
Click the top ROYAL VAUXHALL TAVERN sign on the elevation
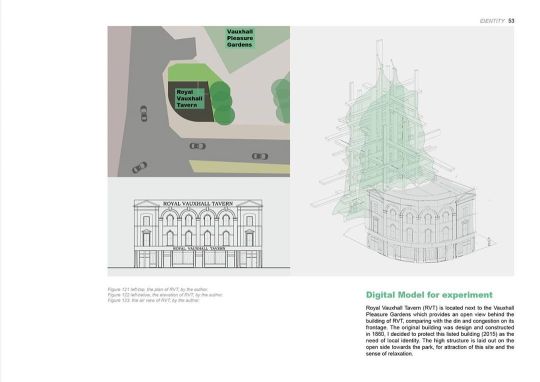click(198, 204)
